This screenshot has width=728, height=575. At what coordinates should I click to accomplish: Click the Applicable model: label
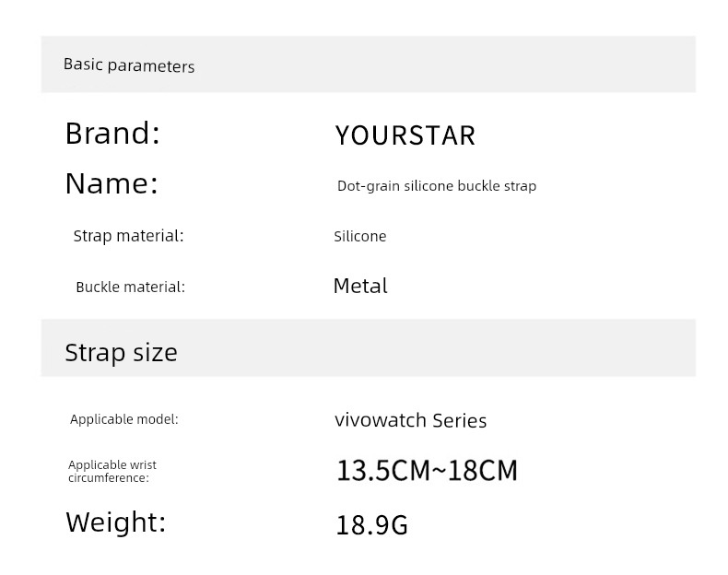[x=124, y=419]
